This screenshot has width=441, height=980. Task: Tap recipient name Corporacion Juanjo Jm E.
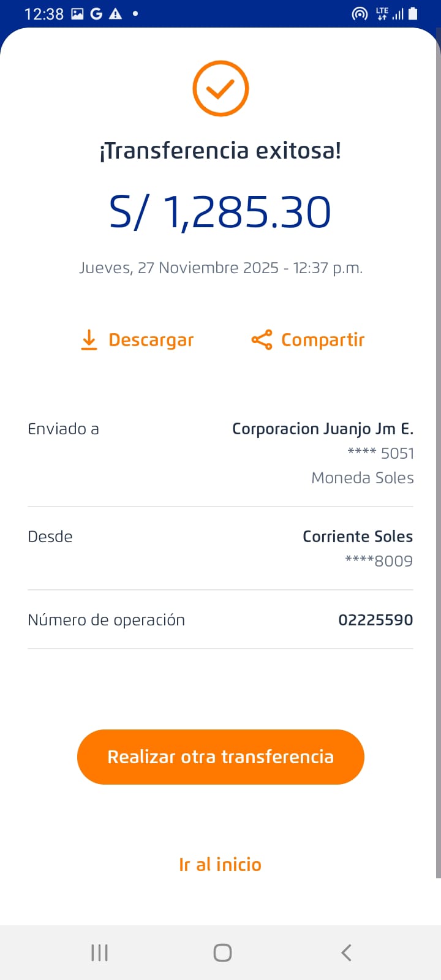pyautogui.click(x=323, y=429)
